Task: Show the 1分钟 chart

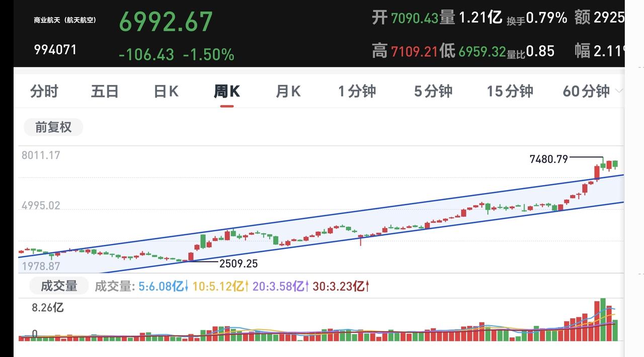Action: pos(357,91)
